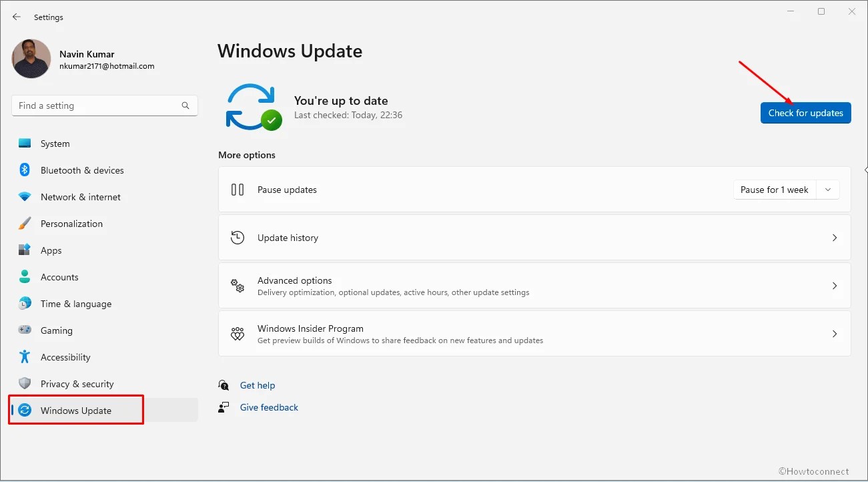Expand the Update history row

(x=835, y=238)
